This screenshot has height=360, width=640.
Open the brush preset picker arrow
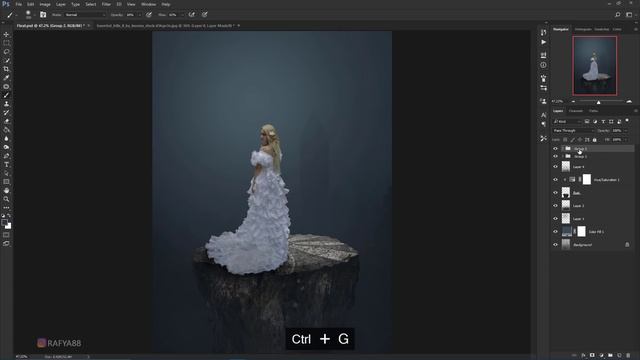pos(34,15)
